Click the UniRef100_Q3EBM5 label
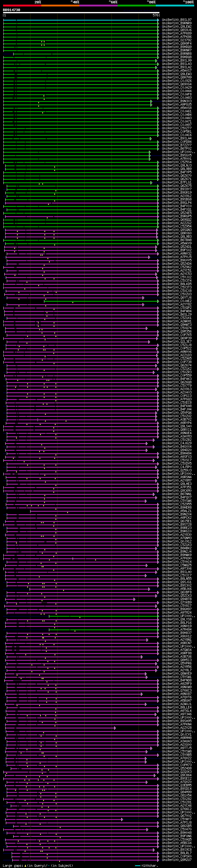This screenshot has width=197, height=868. [177, 785]
